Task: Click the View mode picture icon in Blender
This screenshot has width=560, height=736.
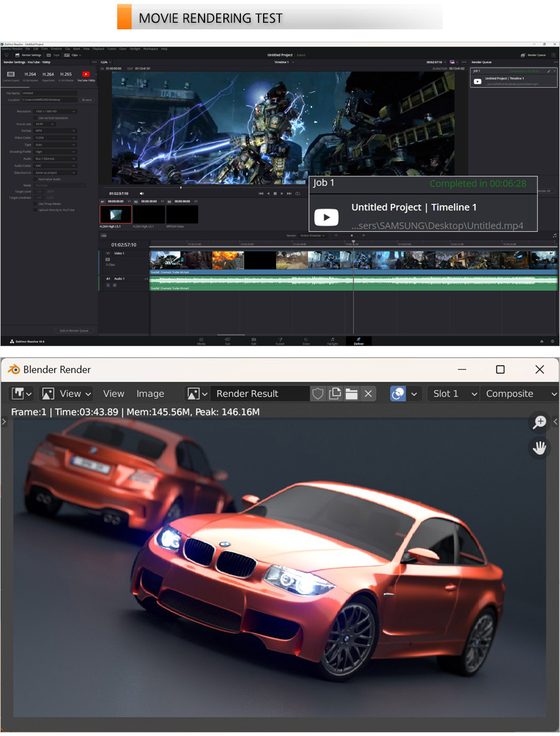Action: [48, 394]
